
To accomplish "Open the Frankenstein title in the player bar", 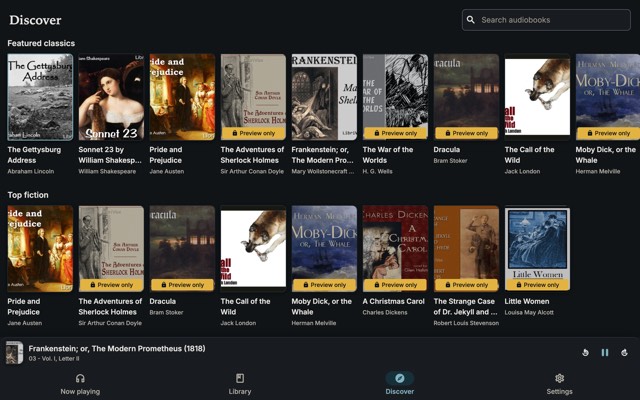I will [117, 349].
